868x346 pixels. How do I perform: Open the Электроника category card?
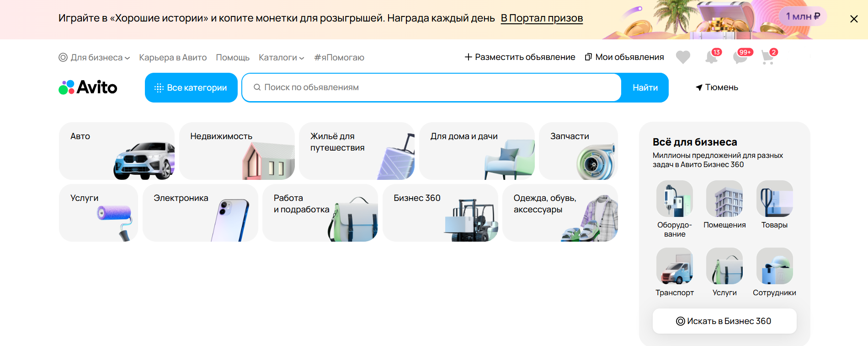coord(200,213)
